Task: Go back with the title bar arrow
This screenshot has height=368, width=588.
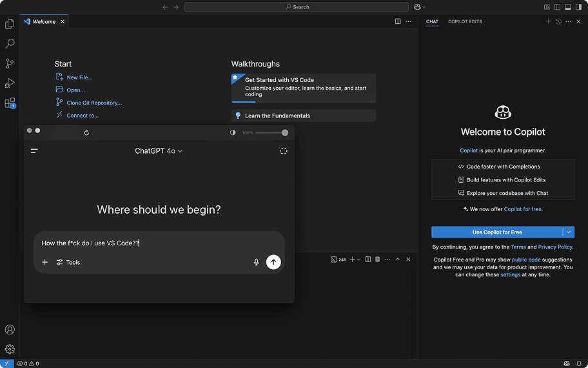Action: pos(165,6)
